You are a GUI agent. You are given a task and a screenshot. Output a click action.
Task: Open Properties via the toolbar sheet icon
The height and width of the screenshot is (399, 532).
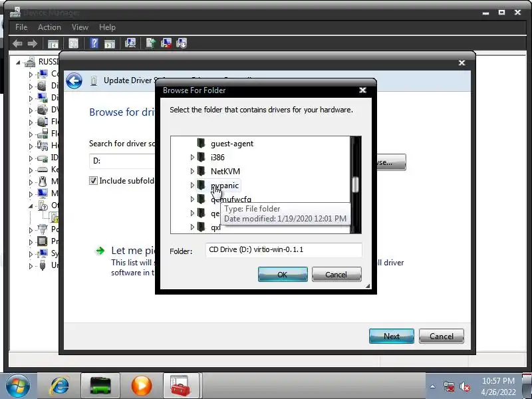pyautogui.click(x=73, y=43)
